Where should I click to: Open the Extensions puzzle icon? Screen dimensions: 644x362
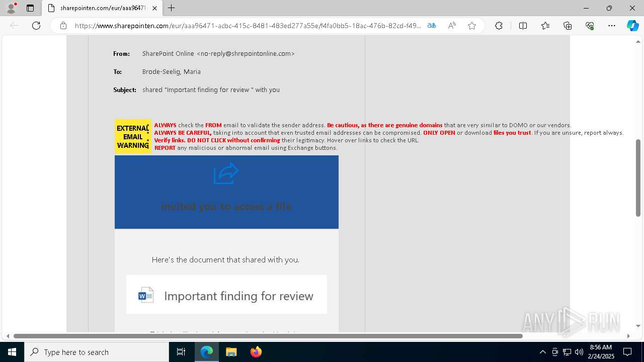499,26
